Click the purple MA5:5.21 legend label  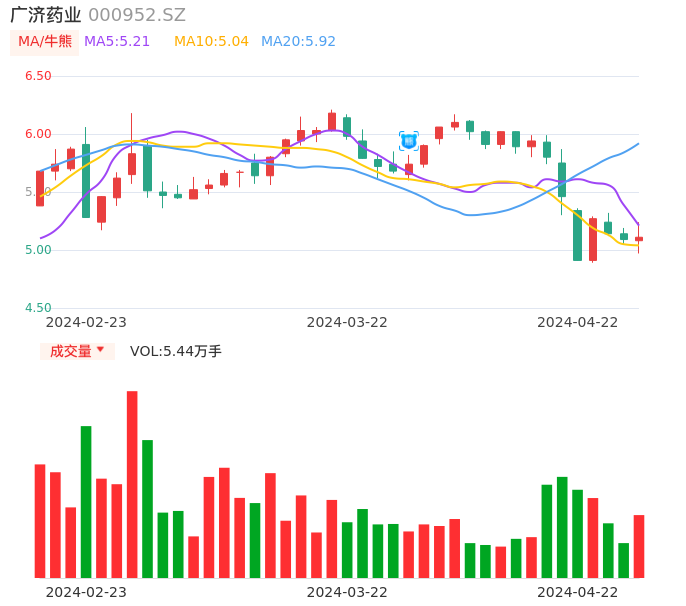click(x=117, y=42)
